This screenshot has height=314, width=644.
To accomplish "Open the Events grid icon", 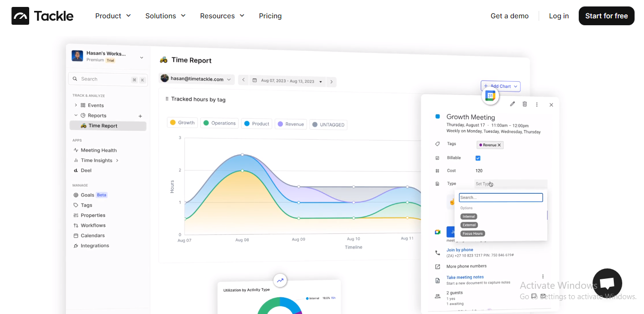I will click(x=83, y=105).
